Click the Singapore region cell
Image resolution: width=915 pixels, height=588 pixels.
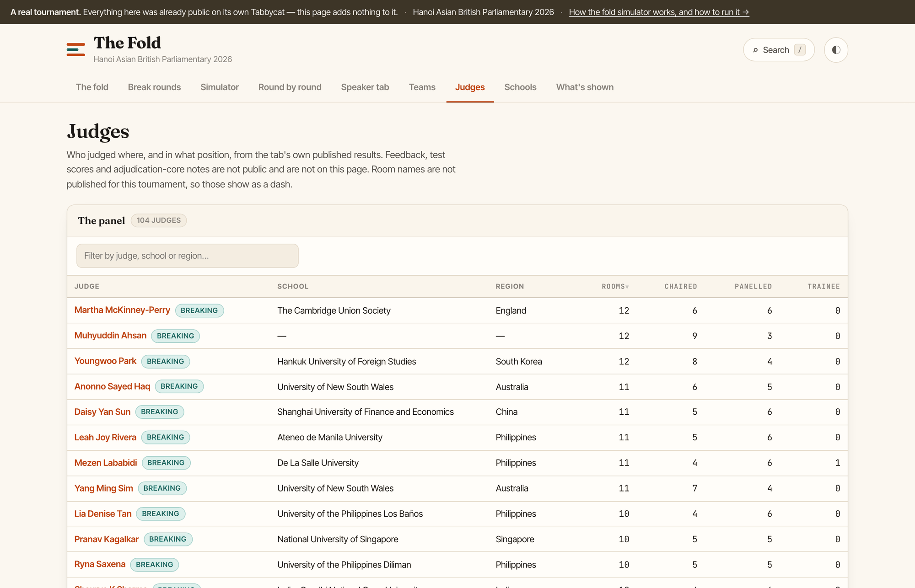coord(515,539)
